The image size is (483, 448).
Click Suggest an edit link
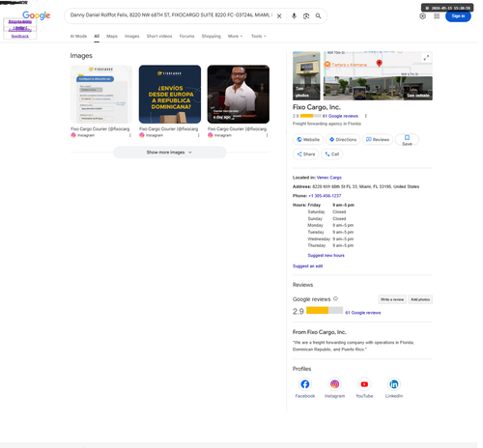coord(307,266)
